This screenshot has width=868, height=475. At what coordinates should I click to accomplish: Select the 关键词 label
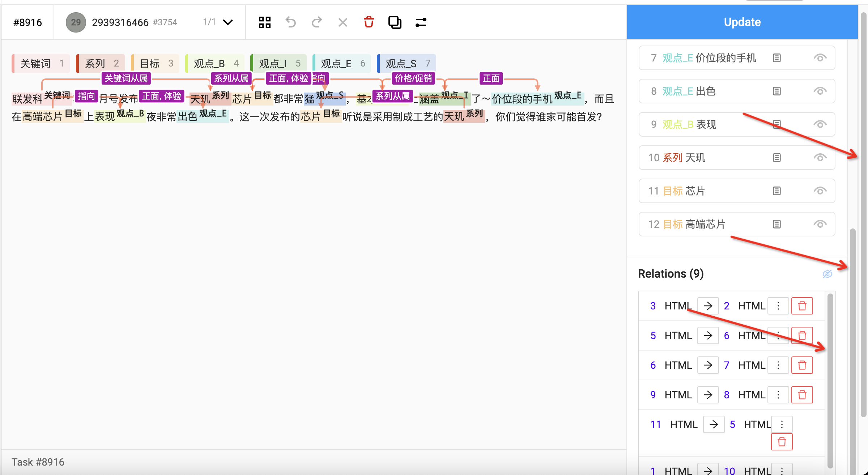(x=40, y=63)
